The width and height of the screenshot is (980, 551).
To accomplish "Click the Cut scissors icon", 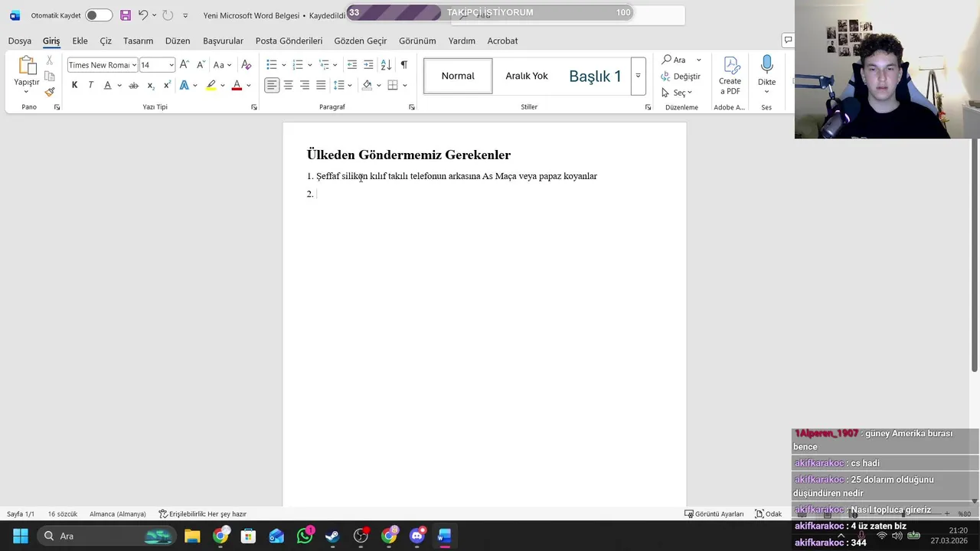I will [x=50, y=60].
